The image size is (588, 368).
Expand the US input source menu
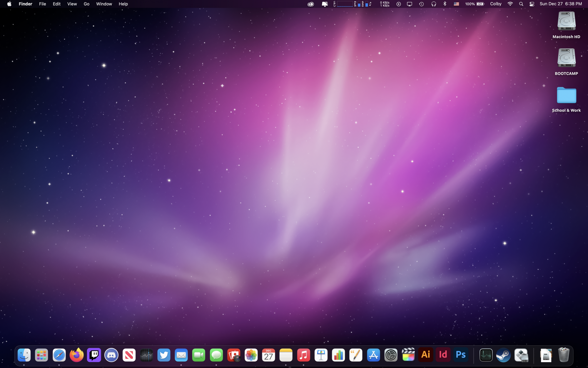[x=456, y=4]
